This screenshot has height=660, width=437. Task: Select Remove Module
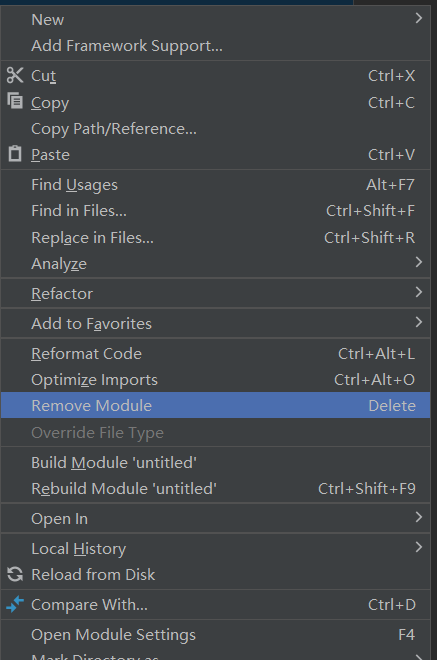click(215, 405)
